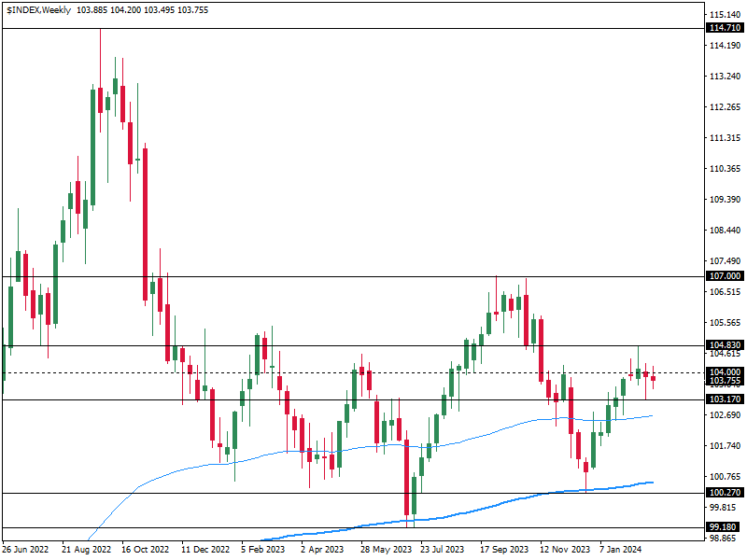Screen dimensions: 747x560
Task: Click the current price tag 103.755 on axis
Action: [726, 381]
